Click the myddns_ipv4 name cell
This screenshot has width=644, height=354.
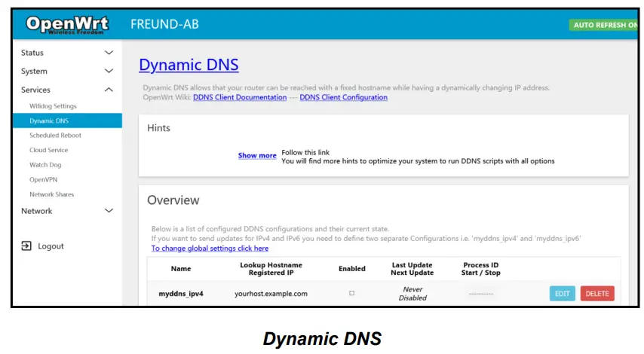181,294
